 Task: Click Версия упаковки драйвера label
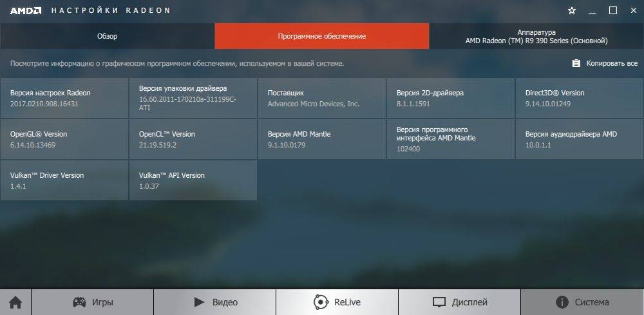click(183, 88)
